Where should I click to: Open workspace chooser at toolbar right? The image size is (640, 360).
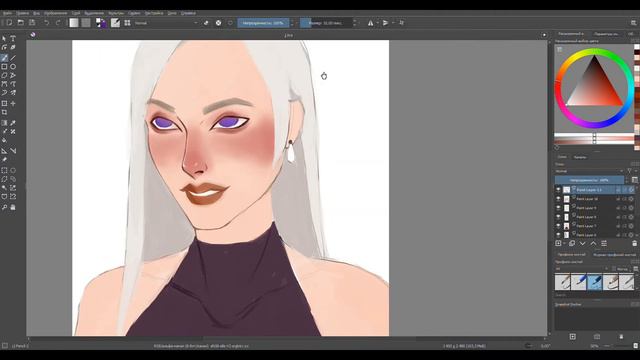click(x=633, y=23)
